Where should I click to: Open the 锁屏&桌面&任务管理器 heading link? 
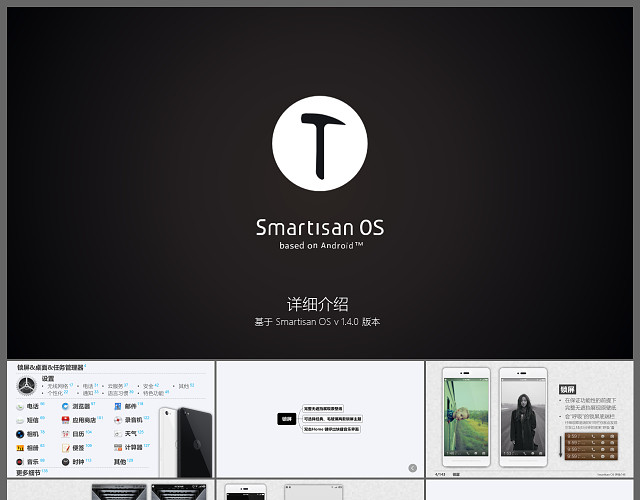[x=50, y=367]
